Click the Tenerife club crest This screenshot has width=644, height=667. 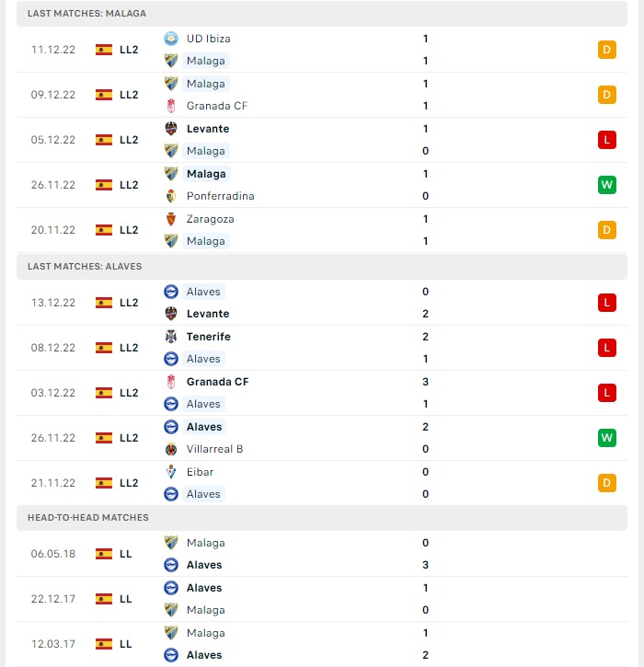coord(171,337)
